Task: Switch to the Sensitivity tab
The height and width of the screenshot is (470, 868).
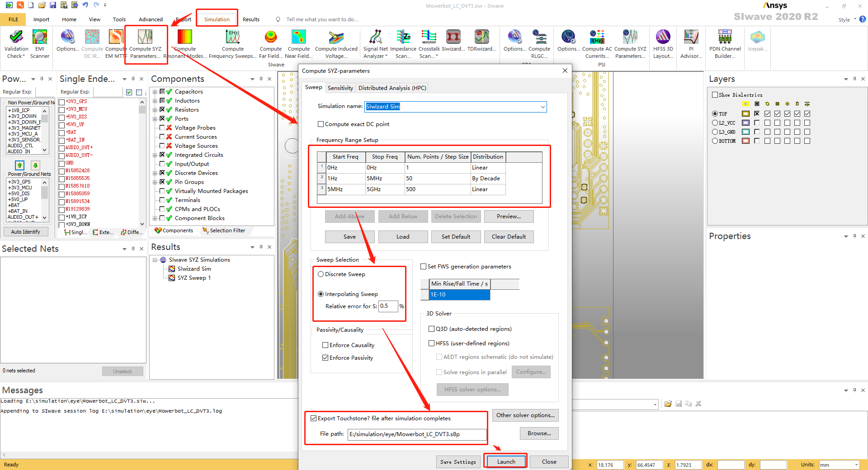Action: tap(340, 88)
